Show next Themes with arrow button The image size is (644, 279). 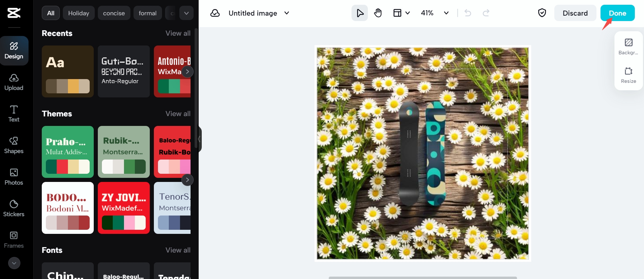click(187, 180)
